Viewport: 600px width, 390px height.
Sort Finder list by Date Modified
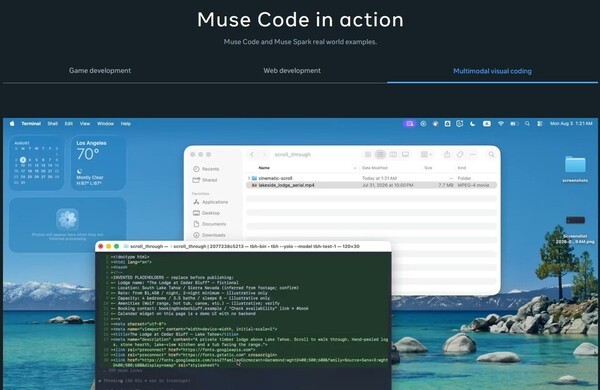click(375, 168)
